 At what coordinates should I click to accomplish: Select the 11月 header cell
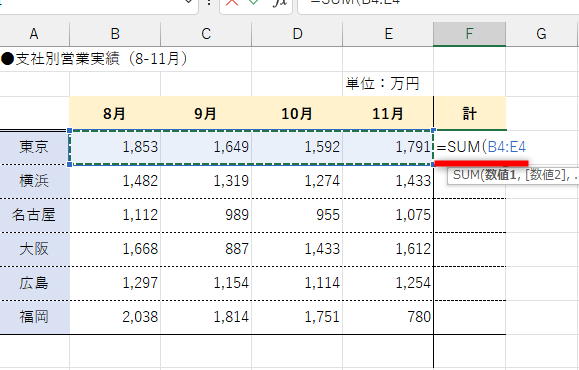(388, 113)
